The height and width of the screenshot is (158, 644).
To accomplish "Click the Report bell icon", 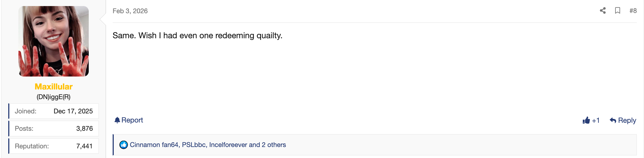I will click(x=117, y=120).
